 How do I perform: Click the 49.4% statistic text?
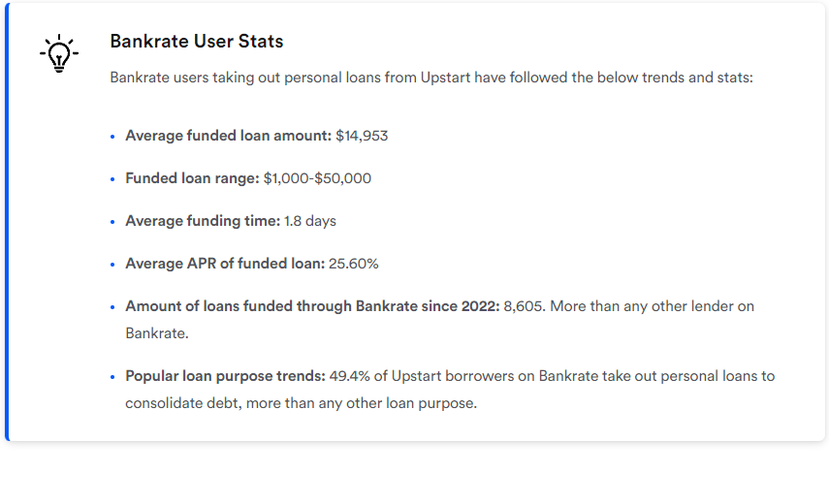tap(348, 376)
